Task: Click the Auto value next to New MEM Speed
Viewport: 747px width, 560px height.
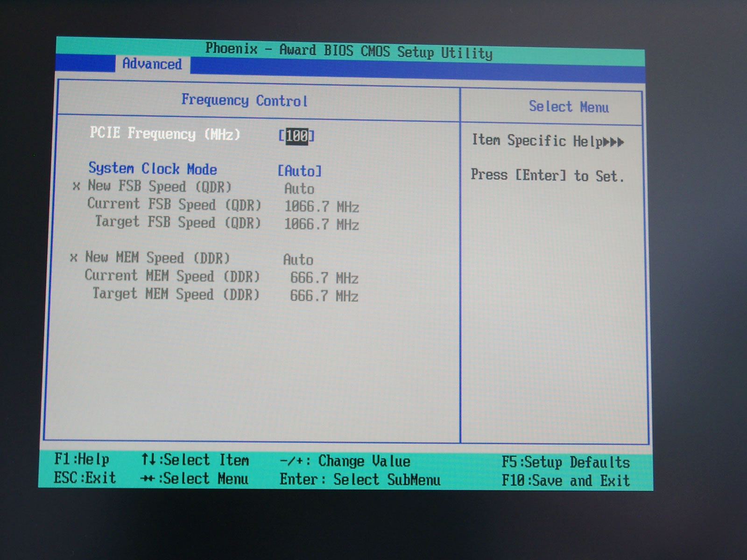Action: tap(298, 260)
